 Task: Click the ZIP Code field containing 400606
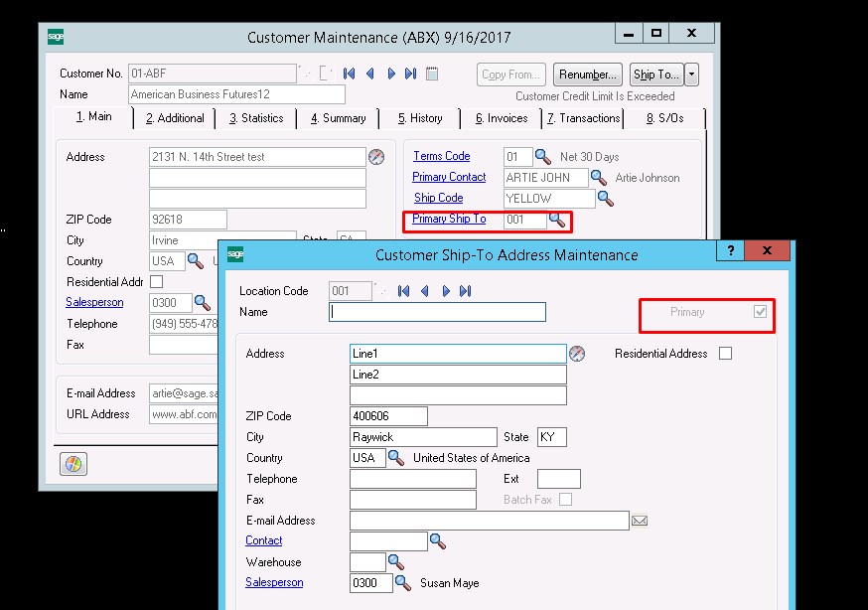[x=388, y=416]
